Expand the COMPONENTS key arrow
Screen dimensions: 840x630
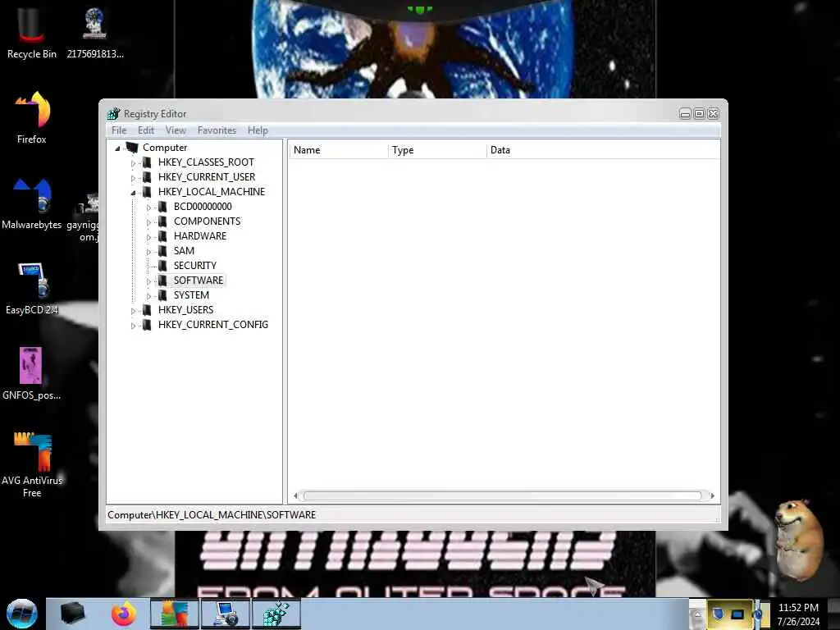click(x=149, y=222)
